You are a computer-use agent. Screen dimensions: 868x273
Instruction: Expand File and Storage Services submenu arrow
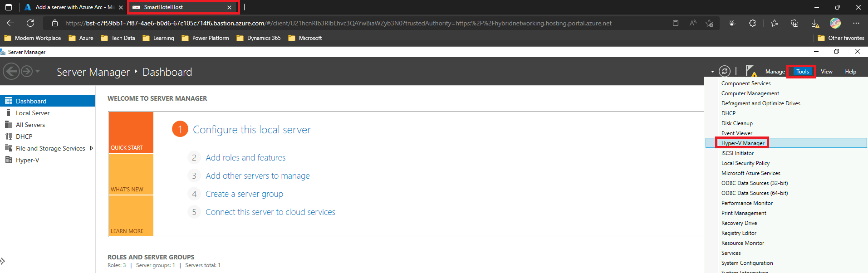point(92,148)
